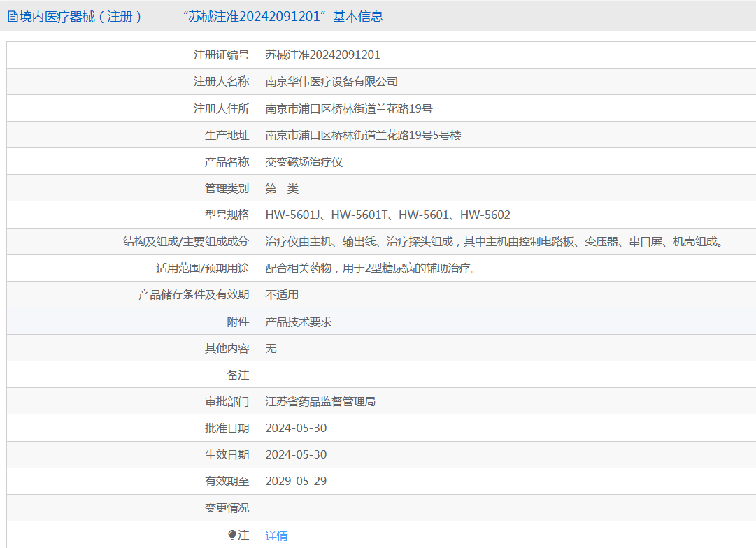Click the 适用范围/预期用途 label
The width and height of the screenshot is (756, 548).
203,268
